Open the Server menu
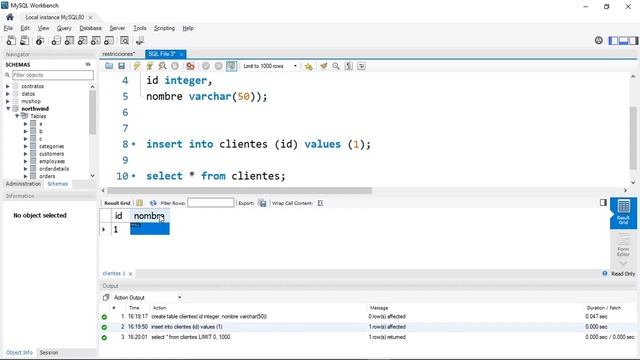This screenshot has height=360, width=640. tap(117, 28)
